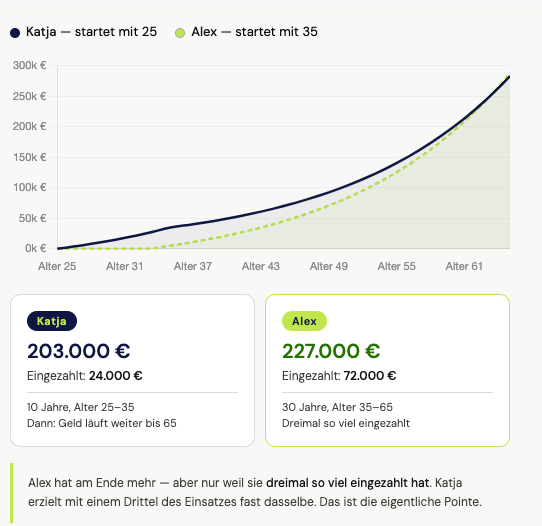542x526 pixels.
Task: Click the green Alex legend dot
Action: [180, 33]
